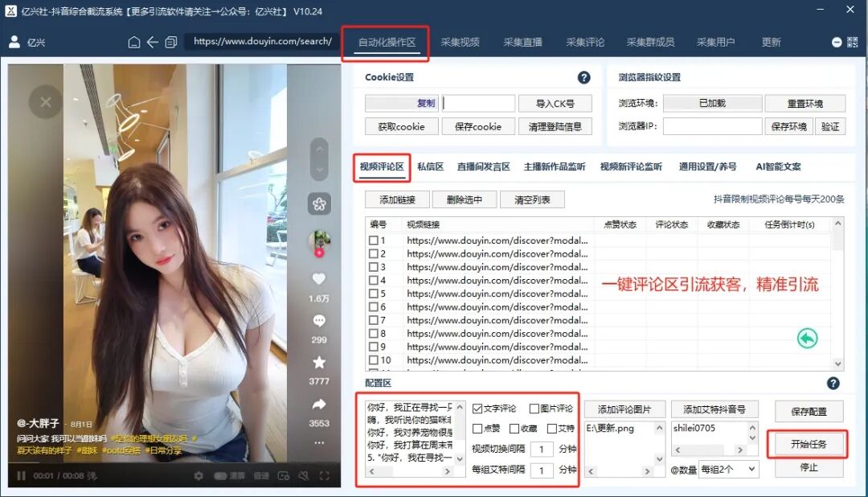The image size is (868, 497).
Task: Enter fullscreen with player corner icon
Action: [325, 475]
